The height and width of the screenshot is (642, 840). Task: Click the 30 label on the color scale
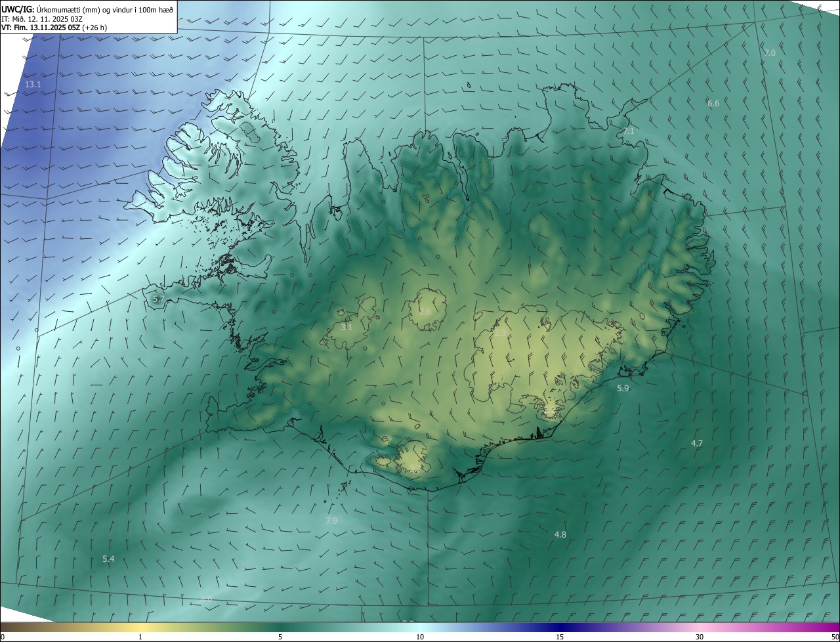tap(700, 637)
